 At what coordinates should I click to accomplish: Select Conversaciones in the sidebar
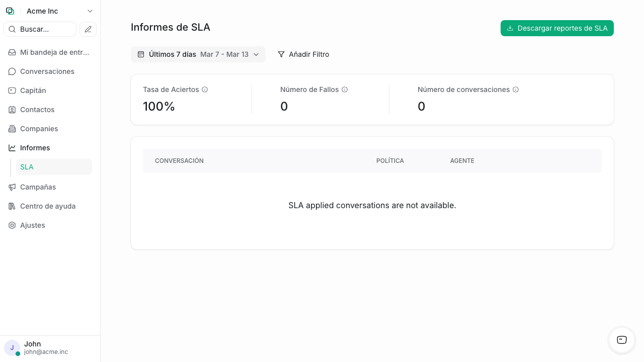coord(47,71)
